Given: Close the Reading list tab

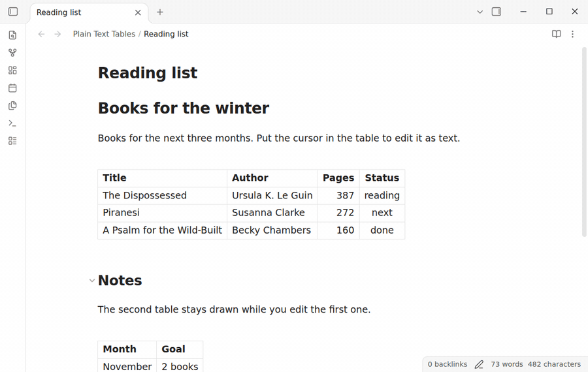Looking at the screenshot, I should pos(138,12).
